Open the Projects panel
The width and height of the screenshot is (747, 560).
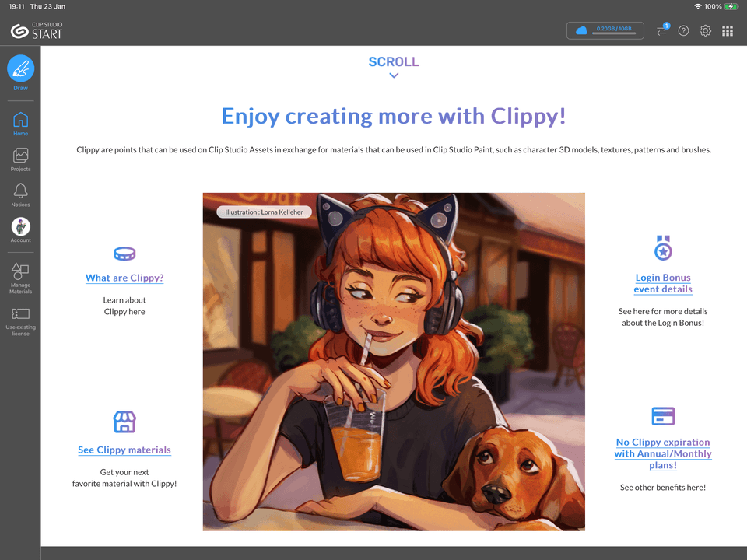(x=20, y=158)
